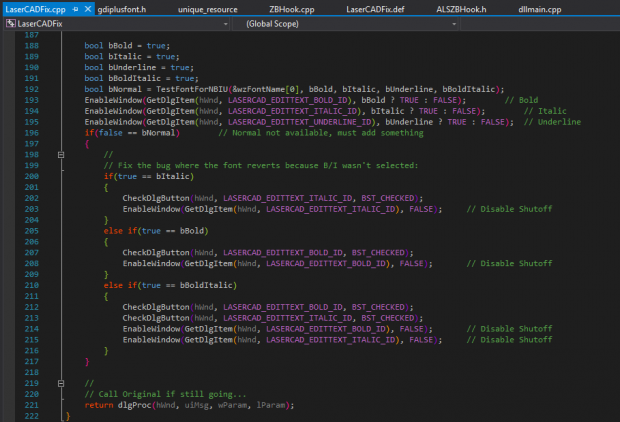Open the dllmain.cpp tab
This screenshot has width=620, height=422.
click(540, 9)
